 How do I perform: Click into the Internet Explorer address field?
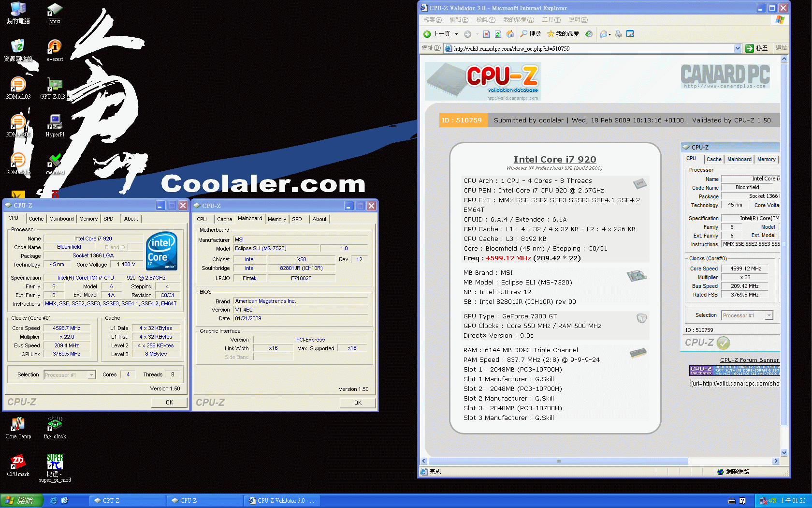[594, 48]
